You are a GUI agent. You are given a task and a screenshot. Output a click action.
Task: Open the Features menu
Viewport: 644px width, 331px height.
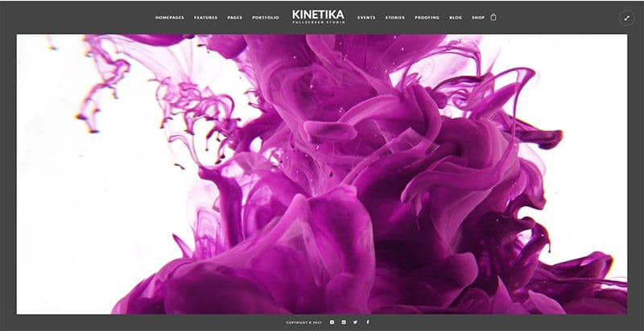206,18
